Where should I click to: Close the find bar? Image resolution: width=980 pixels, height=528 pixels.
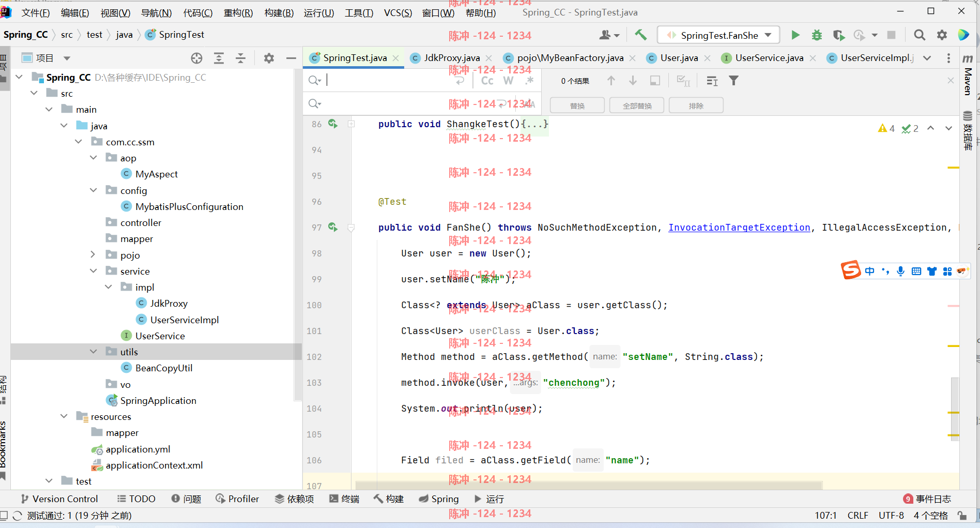951,81
